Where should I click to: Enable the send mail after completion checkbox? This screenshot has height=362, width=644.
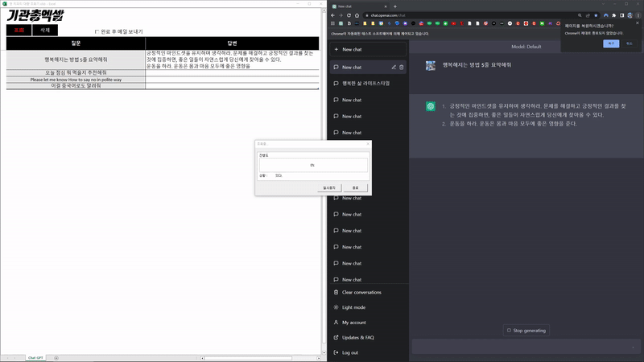[97, 31]
